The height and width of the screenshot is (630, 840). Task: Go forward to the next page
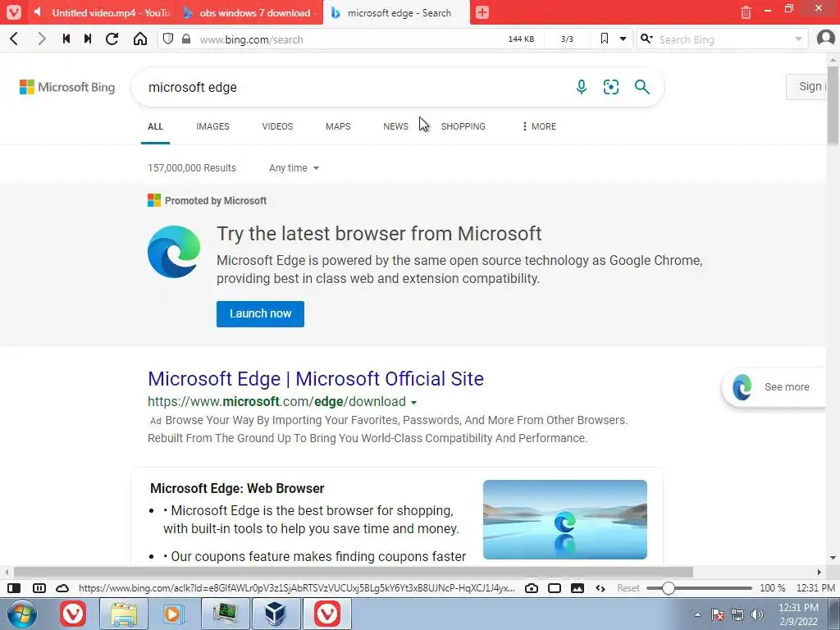point(41,39)
